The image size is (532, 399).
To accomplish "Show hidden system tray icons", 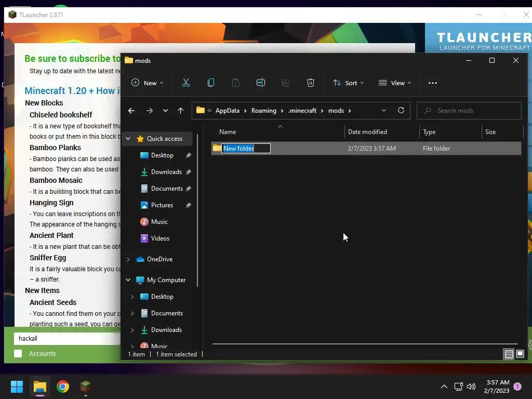I will tap(444, 387).
